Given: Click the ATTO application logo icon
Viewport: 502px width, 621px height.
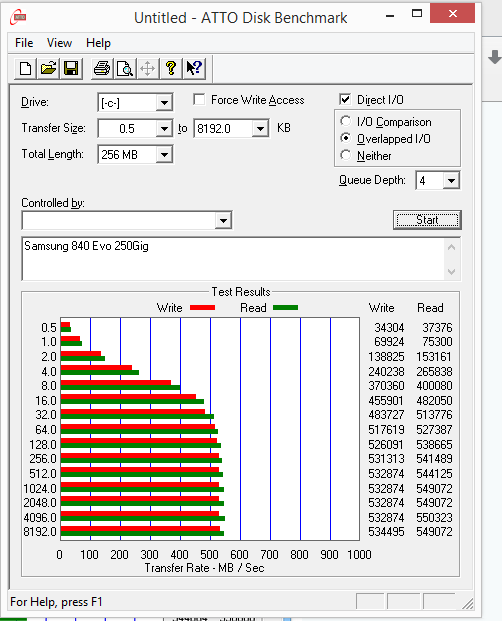Looking at the screenshot, I should (19, 17).
